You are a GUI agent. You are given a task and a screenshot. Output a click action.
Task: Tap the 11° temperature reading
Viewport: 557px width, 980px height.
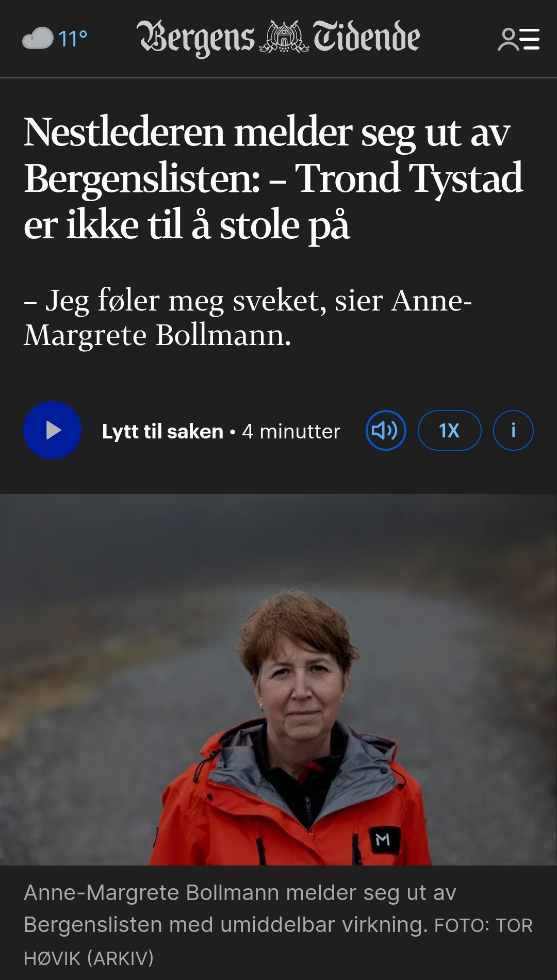(x=73, y=39)
